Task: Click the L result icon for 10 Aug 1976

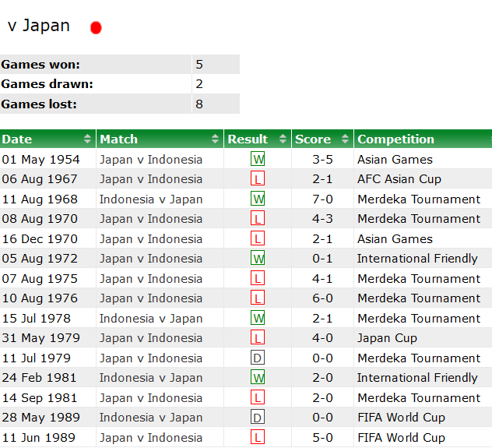Action: 258,298
